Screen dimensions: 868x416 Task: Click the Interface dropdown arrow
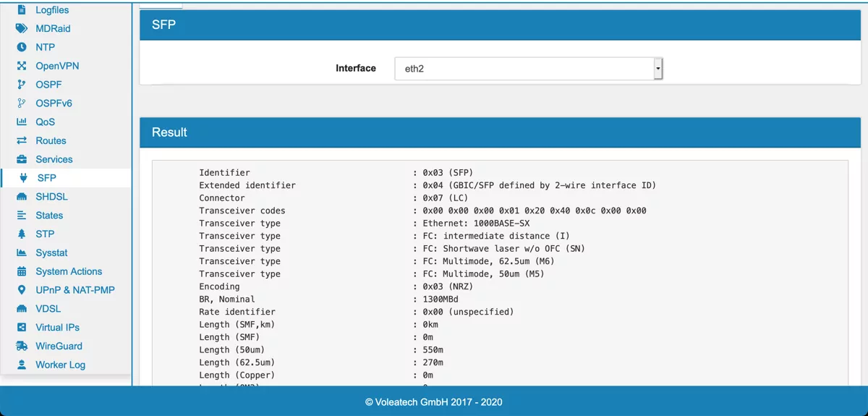pos(658,69)
